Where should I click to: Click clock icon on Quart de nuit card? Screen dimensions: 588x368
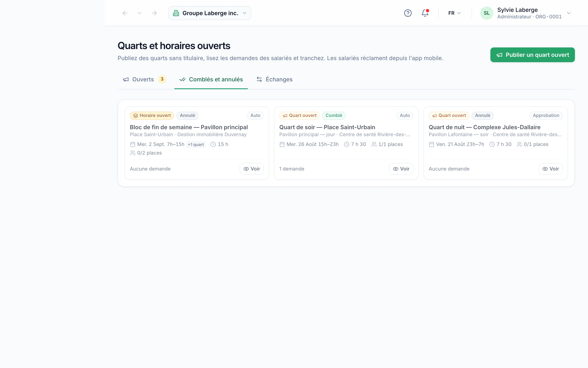coord(492,144)
